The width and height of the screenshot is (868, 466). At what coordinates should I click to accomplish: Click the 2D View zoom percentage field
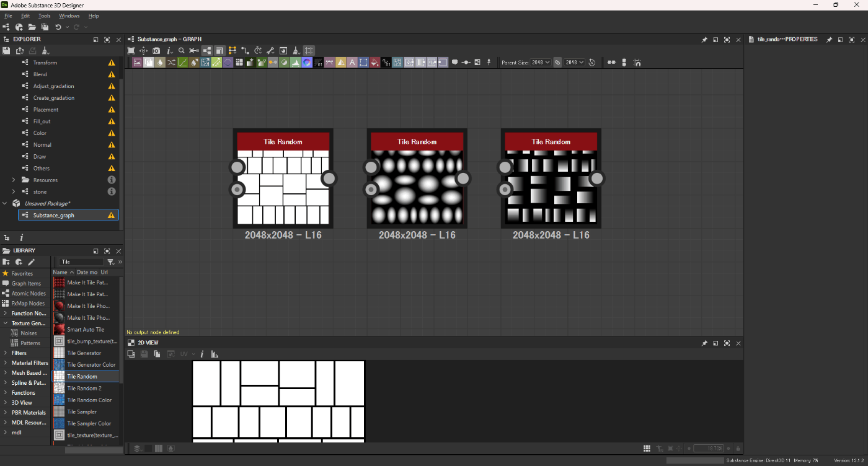[709, 449]
